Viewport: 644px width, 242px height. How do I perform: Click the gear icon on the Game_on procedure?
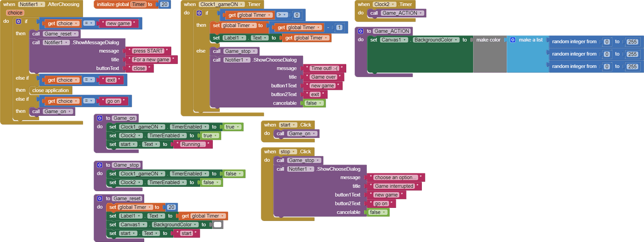tap(99, 118)
